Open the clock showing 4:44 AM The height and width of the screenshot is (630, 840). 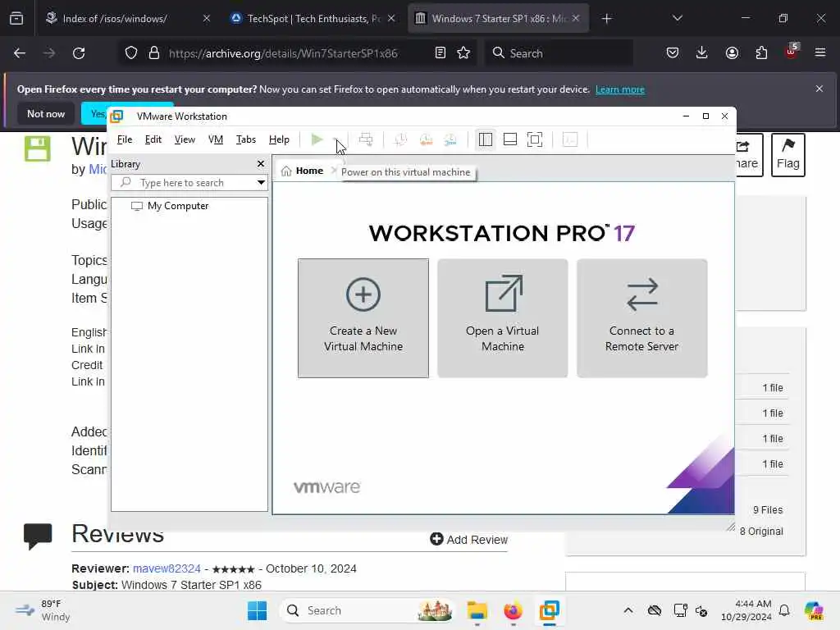(746, 610)
